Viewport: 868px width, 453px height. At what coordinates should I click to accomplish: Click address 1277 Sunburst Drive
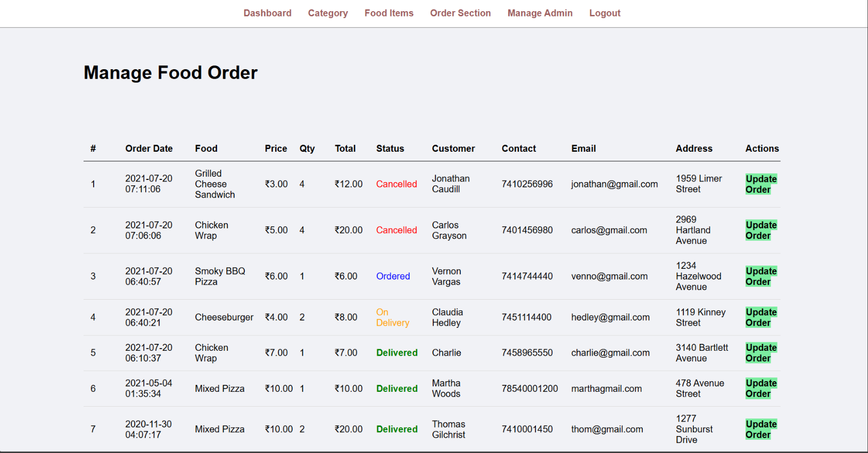coord(695,430)
